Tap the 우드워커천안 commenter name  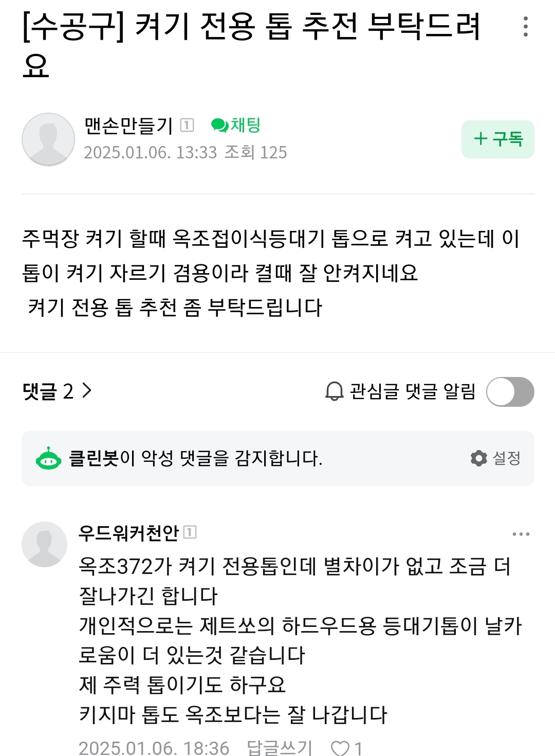point(128,533)
